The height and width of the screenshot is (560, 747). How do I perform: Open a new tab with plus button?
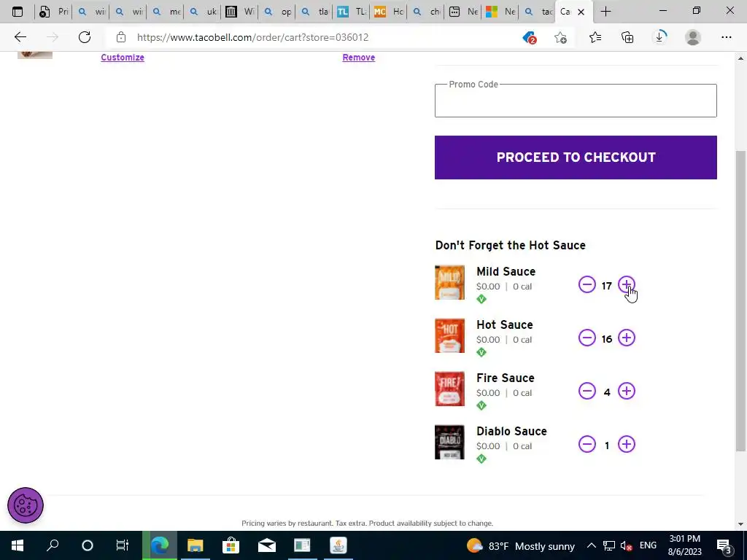[x=605, y=12]
